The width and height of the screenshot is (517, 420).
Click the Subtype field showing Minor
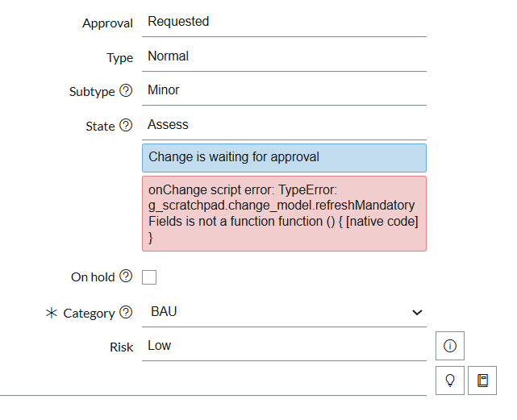pyautogui.click(x=284, y=90)
